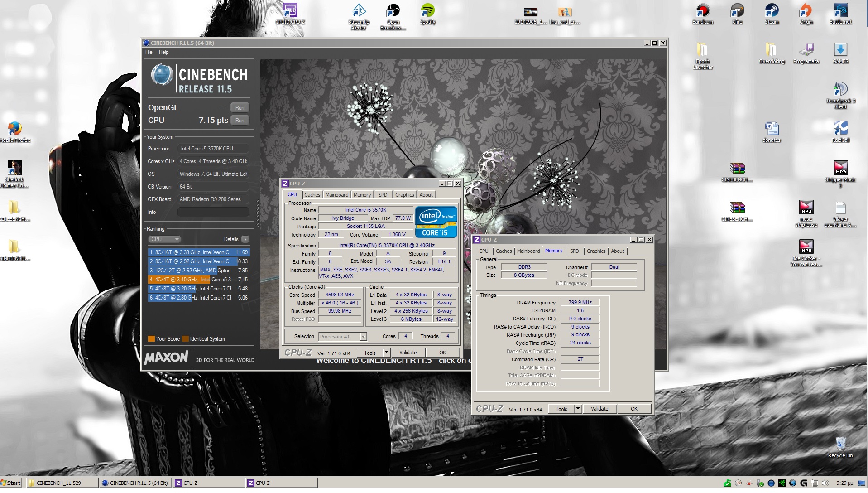This screenshot has height=493, width=868.
Task: Launch Spotify from the desktop
Action: click(427, 14)
